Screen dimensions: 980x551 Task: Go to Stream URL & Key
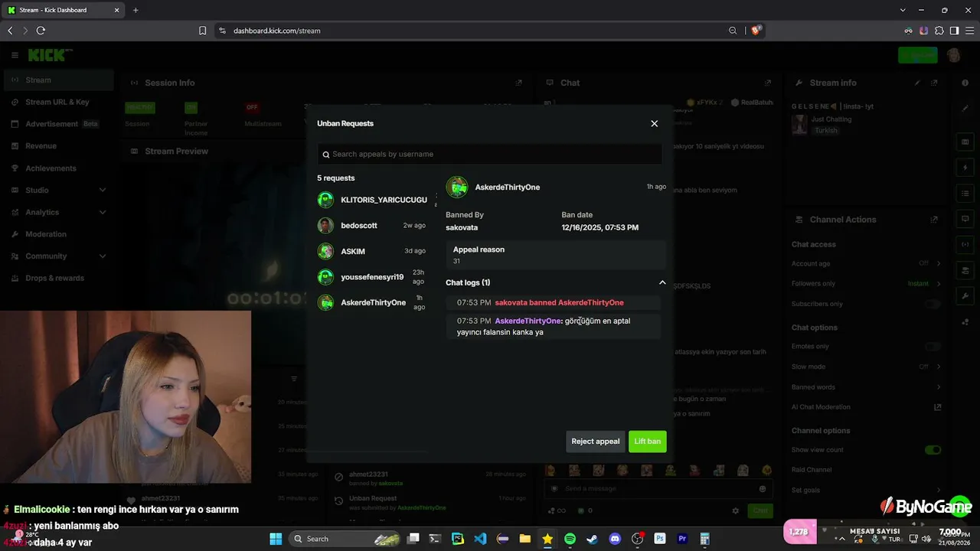click(x=57, y=102)
